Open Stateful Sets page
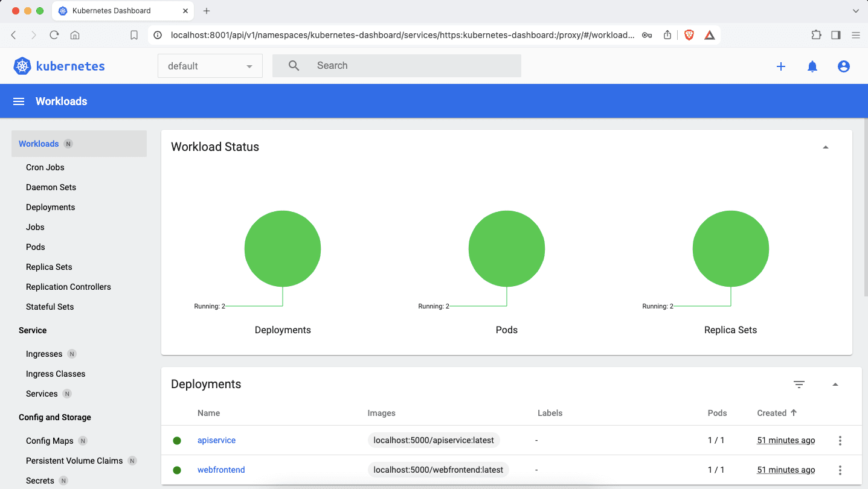This screenshot has width=868, height=489. click(50, 307)
